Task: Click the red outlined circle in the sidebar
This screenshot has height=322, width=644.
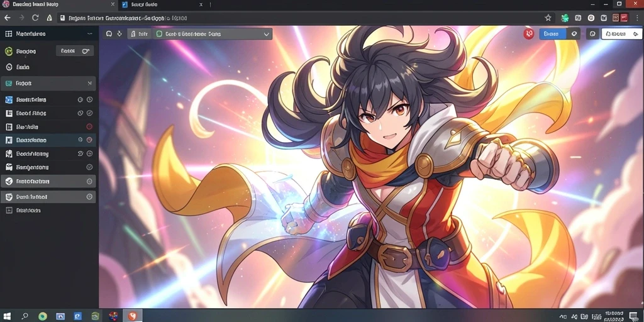Action: click(x=89, y=126)
